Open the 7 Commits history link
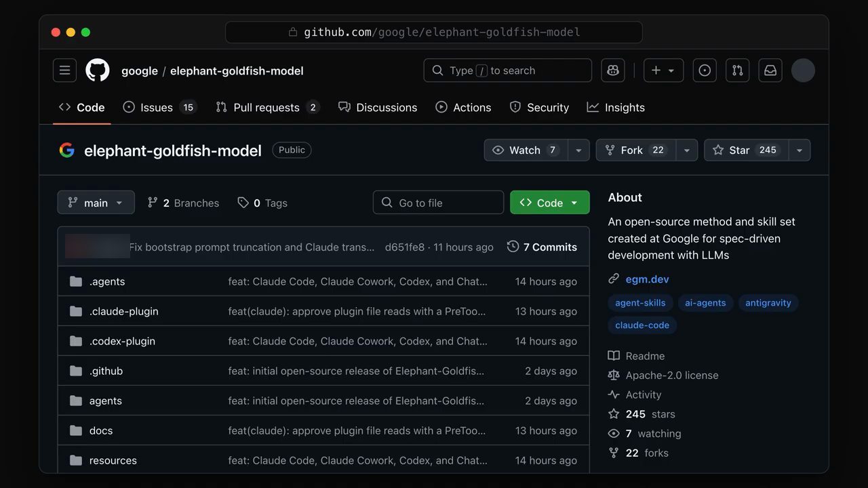The height and width of the screenshot is (488, 868). [542, 247]
